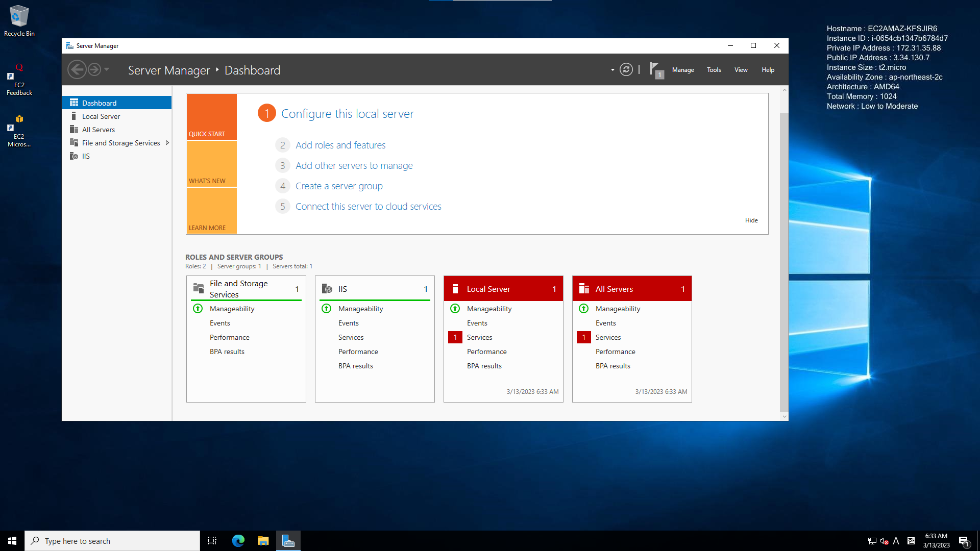980x551 pixels.
Task: Click File and Storage Services role icon
Action: click(199, 288)
